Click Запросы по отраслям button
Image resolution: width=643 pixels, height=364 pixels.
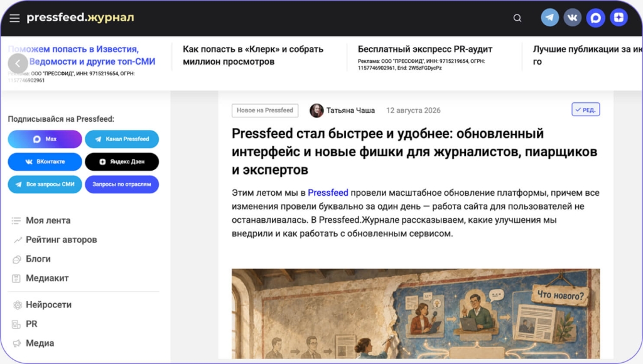coord(122,184)
